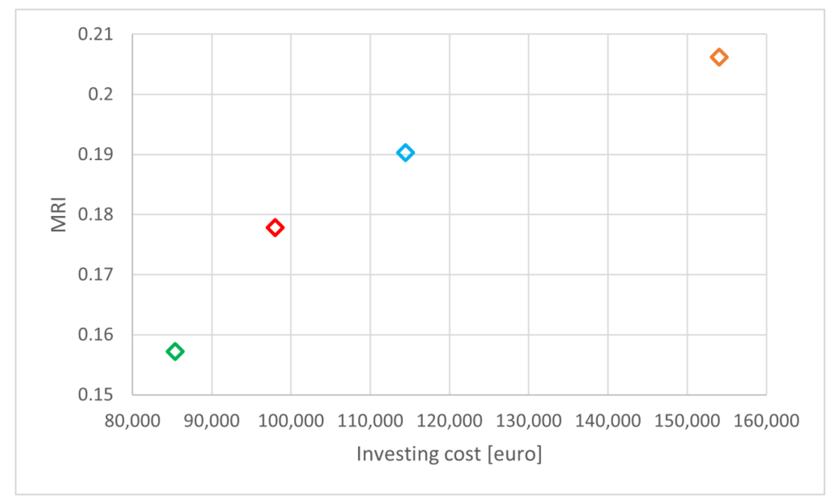Click the 0.21 y-axis label

coord(95,34)
